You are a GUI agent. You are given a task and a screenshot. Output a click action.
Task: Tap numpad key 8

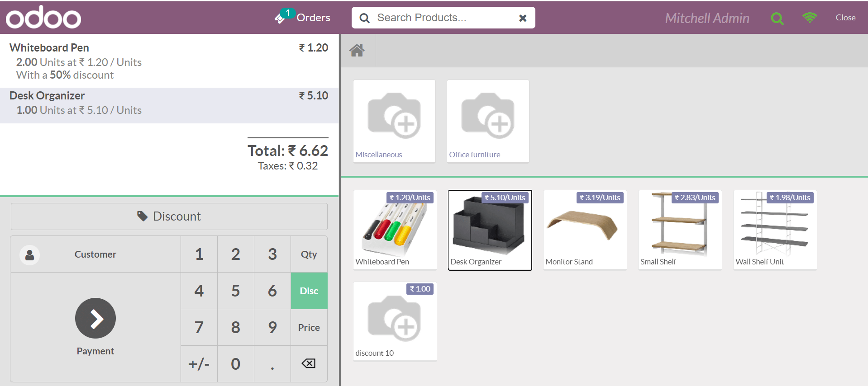236,328
